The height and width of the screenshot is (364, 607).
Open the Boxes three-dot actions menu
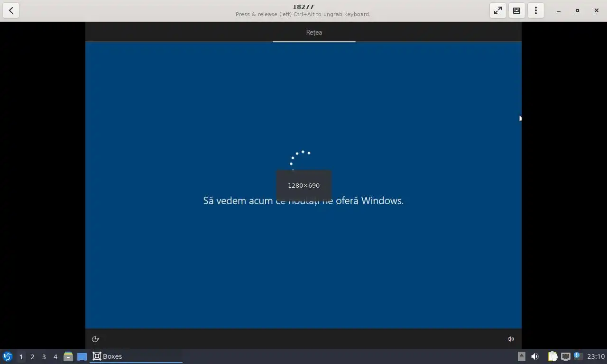(x=536, y=10)
